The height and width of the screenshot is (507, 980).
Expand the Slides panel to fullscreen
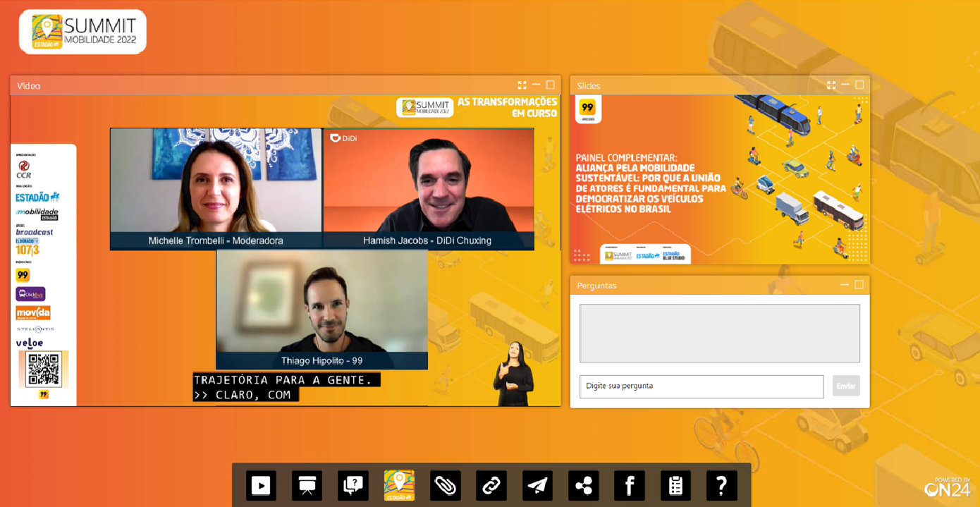831,85
